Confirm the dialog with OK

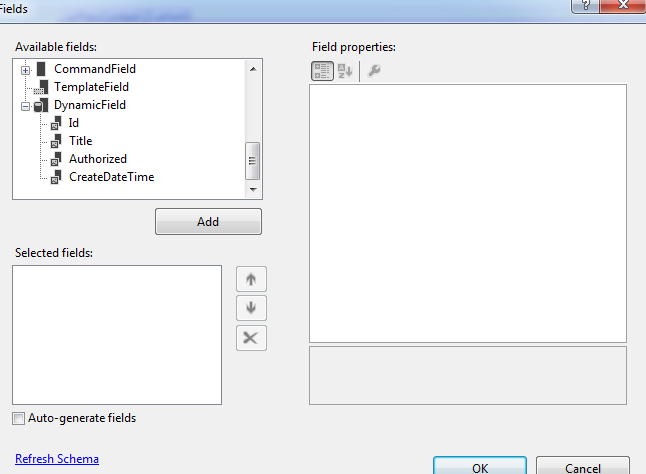pyautogui.click(x=480, y=467)
